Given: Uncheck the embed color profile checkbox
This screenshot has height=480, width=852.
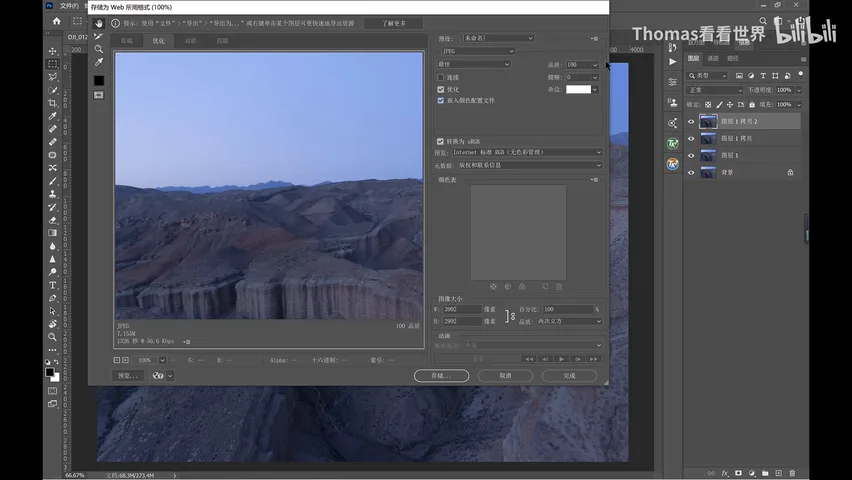Looking at the screenshot, I should click(x=441, y=101).
